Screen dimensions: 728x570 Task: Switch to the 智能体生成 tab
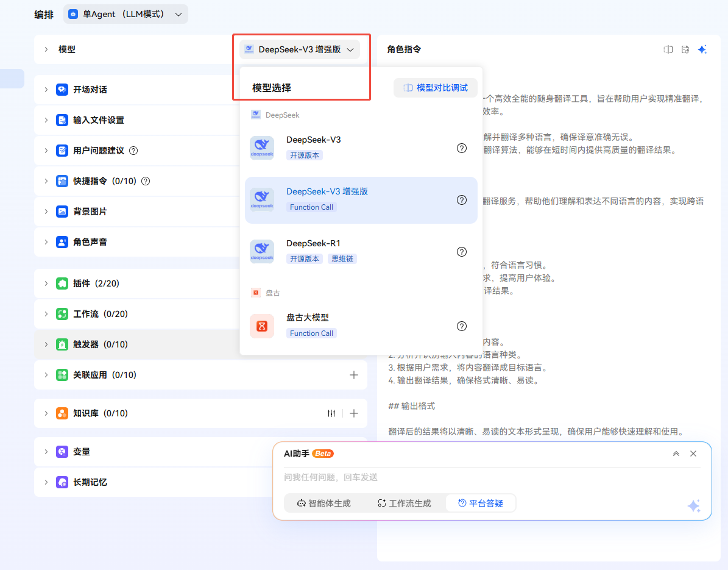coord(324,504)
